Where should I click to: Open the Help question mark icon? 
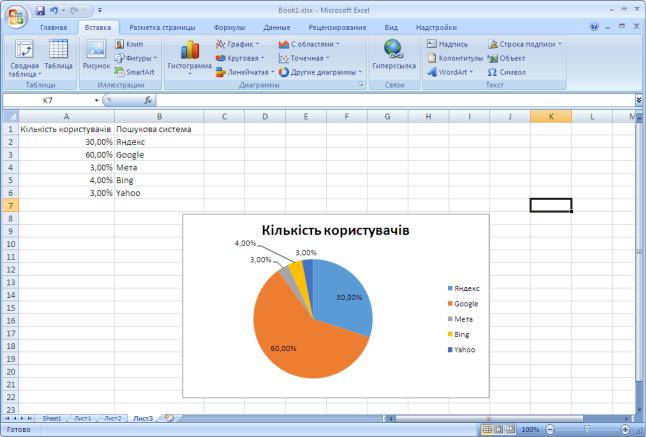[594, 27]
